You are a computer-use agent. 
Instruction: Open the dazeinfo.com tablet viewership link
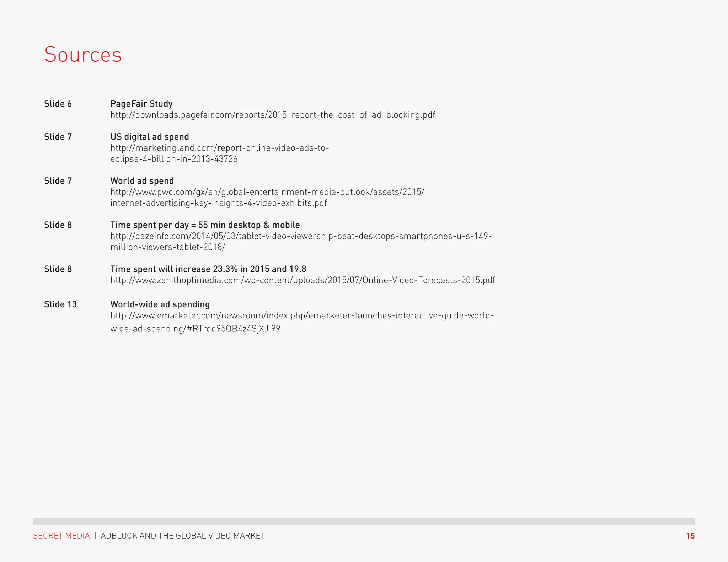click(301, 242)
